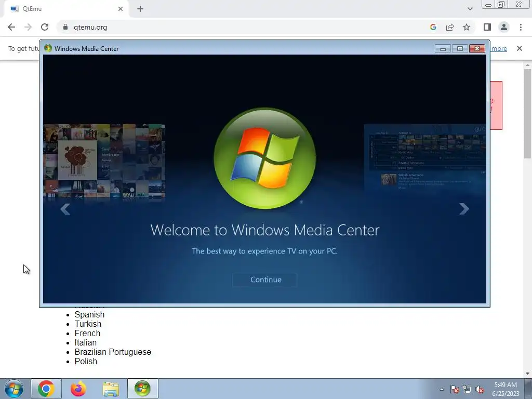
Task: Click the "Italian" list item
Action: tap(86, 343)
